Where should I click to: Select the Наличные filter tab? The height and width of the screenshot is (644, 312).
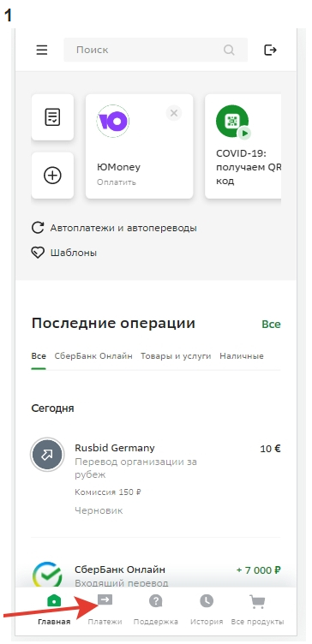pyautogui.click(x=242, y=356)
